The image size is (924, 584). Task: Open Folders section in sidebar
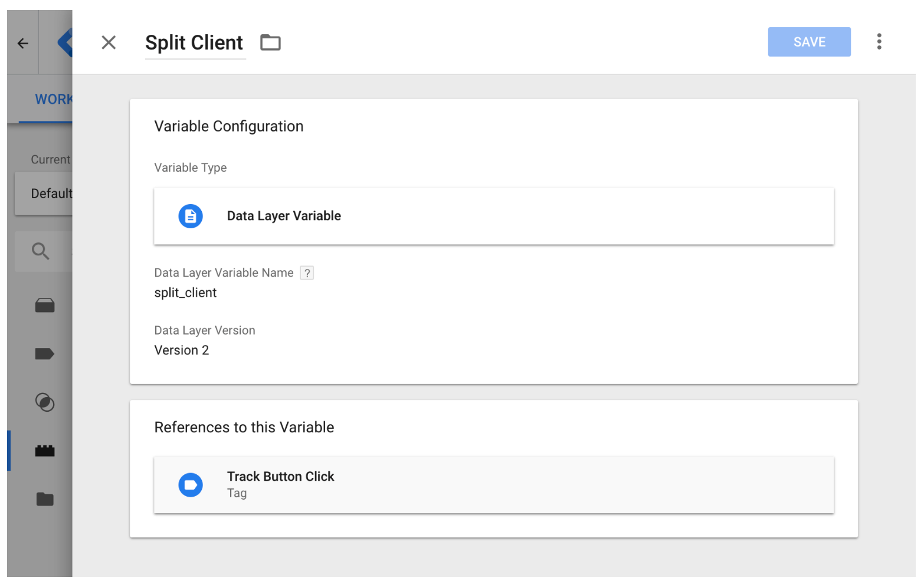(45, 500)
